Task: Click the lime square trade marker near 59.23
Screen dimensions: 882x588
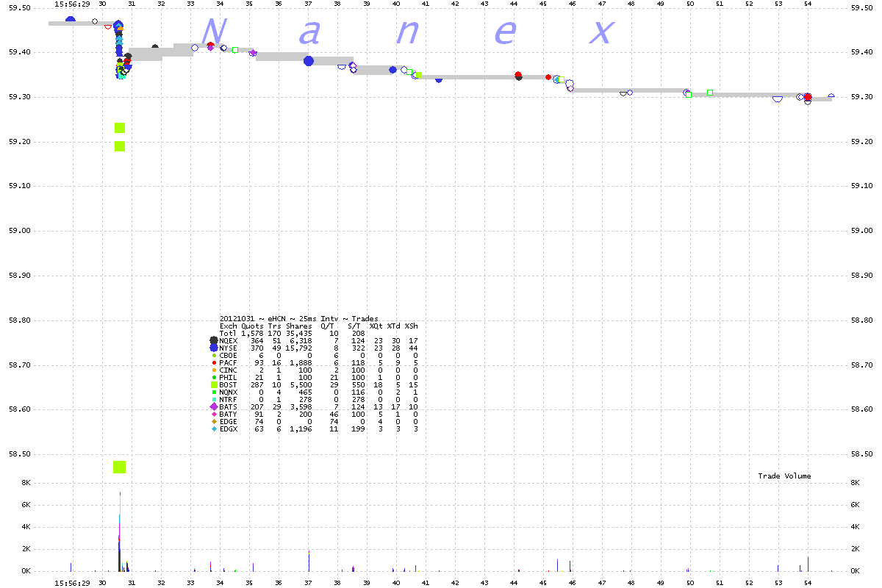Action: point(120,128)
